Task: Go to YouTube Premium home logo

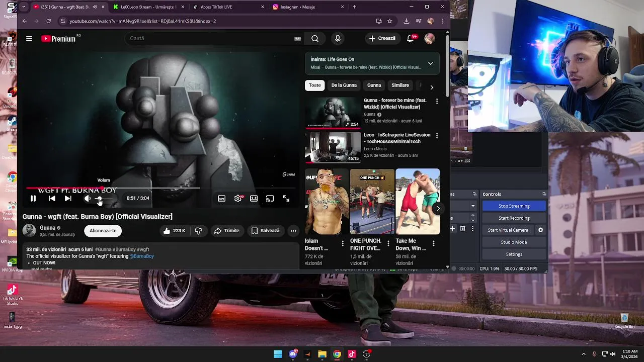Action: pyautogui.click(x=58, y=39)
